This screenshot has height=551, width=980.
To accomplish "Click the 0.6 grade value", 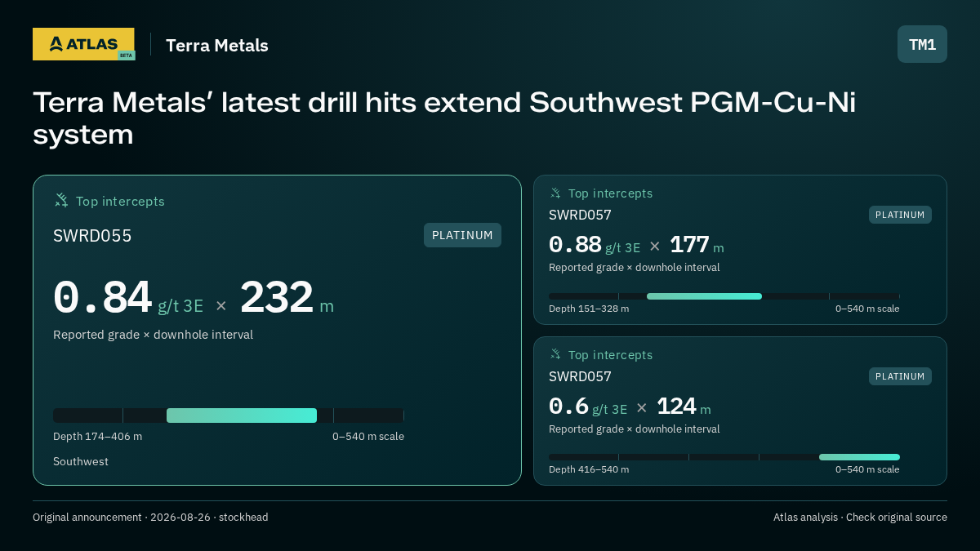I will coord(568,406).
